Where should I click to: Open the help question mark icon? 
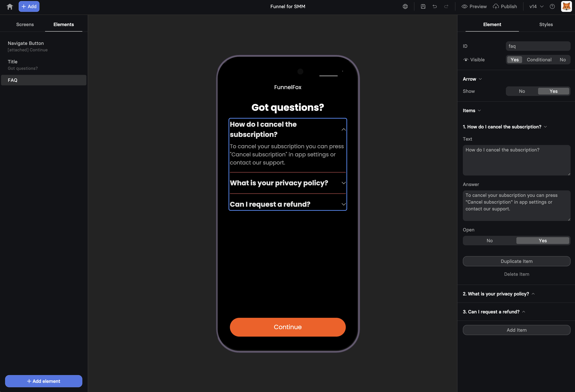point(552,6)
